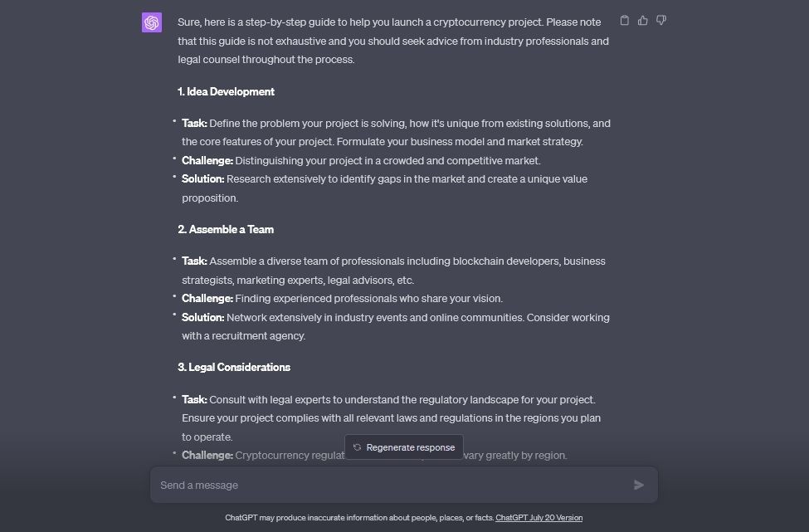Click the circular arrow regenerate icon

357,447
